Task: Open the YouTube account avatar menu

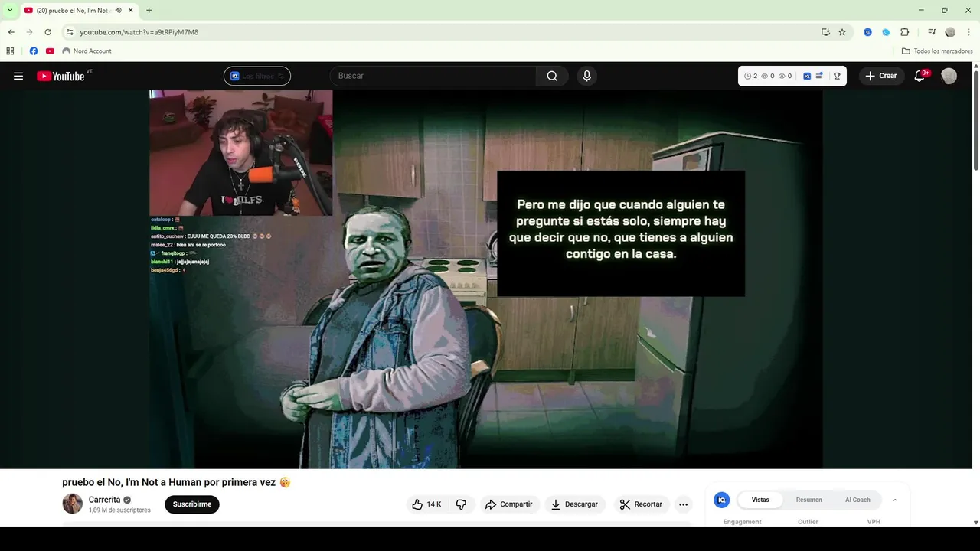Action: click(949, 76)
